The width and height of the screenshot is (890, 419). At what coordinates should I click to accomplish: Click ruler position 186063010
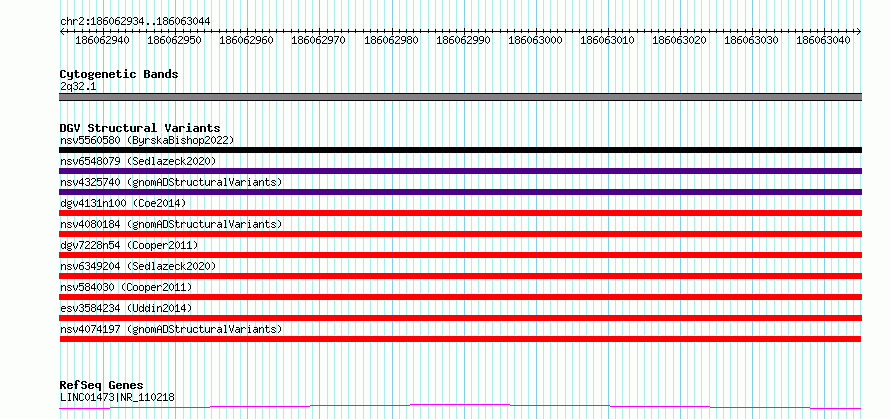point(607,40)
